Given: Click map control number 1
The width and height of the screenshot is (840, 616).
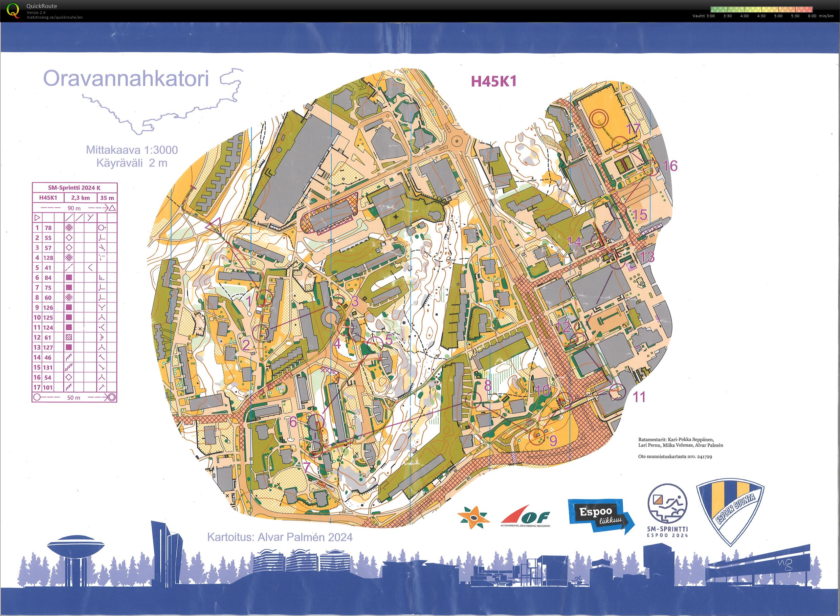Looking at the screenshot, I should 249,301.
